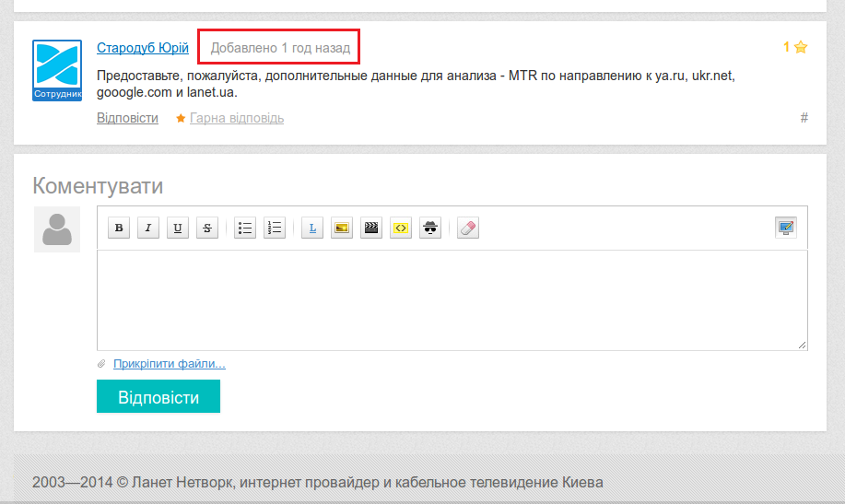The height and width of the screenshot is (504, 845).
Task: Click inside the comment text area
Action: tap(452, 299)
